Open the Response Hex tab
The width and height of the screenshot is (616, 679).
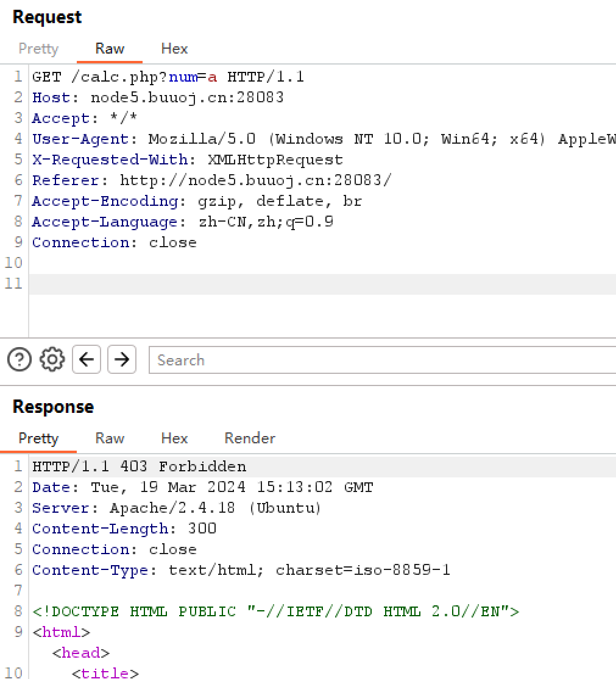point(174,438)
